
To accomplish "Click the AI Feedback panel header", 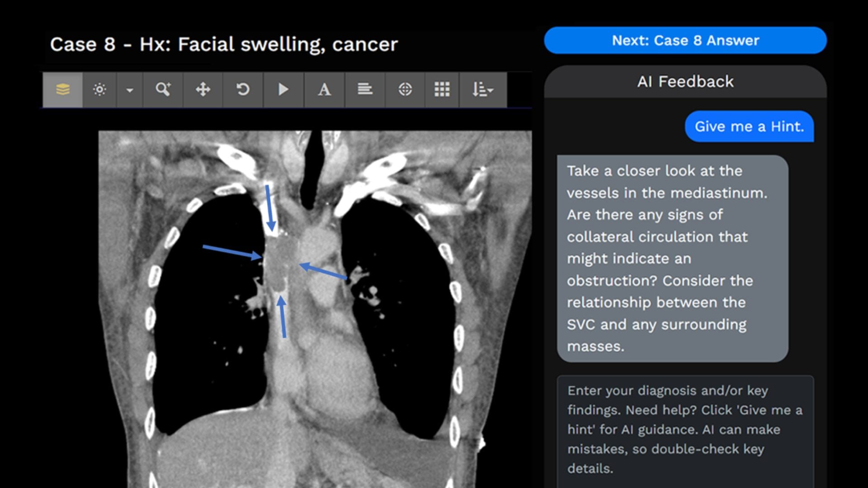I will click(685, 82).
